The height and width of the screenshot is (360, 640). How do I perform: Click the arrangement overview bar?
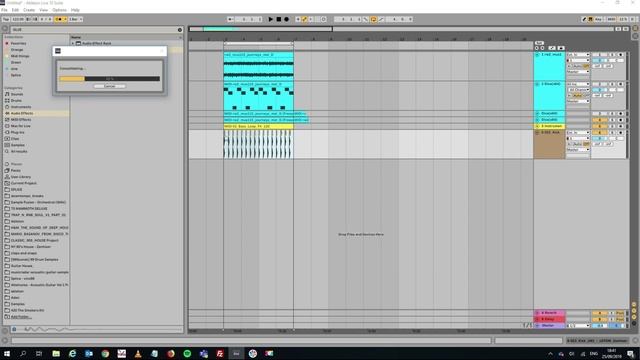pos(401,29)
